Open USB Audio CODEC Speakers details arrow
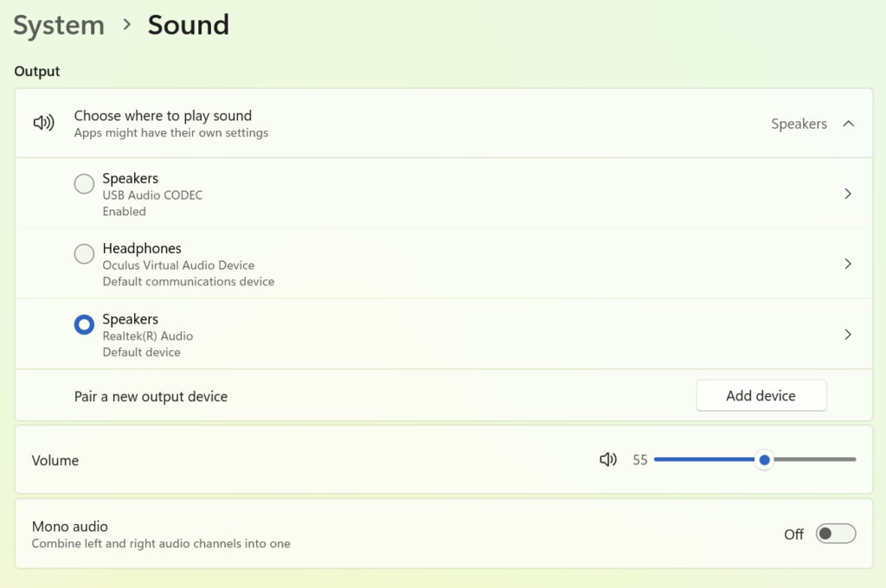The width and height of the screenshot is (886, 588). pos(848,194)
